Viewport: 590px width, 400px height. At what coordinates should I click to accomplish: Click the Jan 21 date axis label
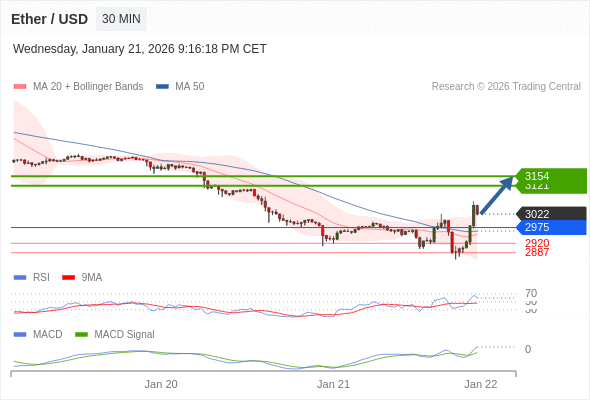click(x=333, y=384)
